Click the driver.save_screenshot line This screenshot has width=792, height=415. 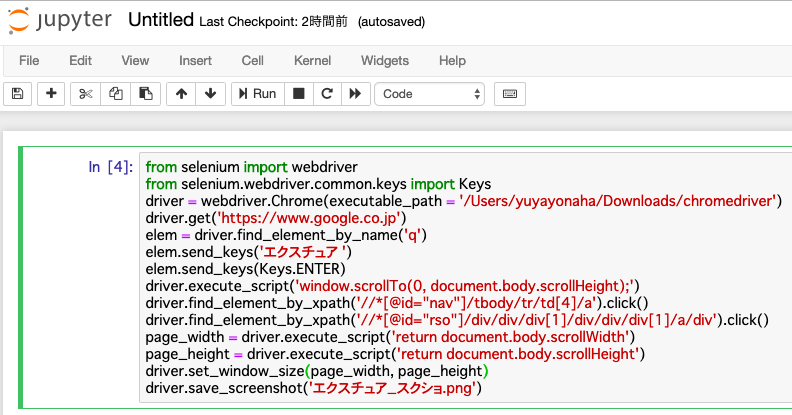click(x=314, y=388)
